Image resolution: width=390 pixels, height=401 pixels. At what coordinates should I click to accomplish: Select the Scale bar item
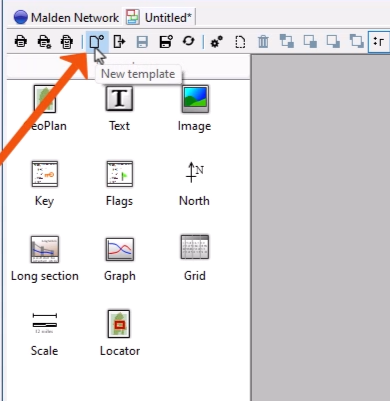[x=45, y=334]
